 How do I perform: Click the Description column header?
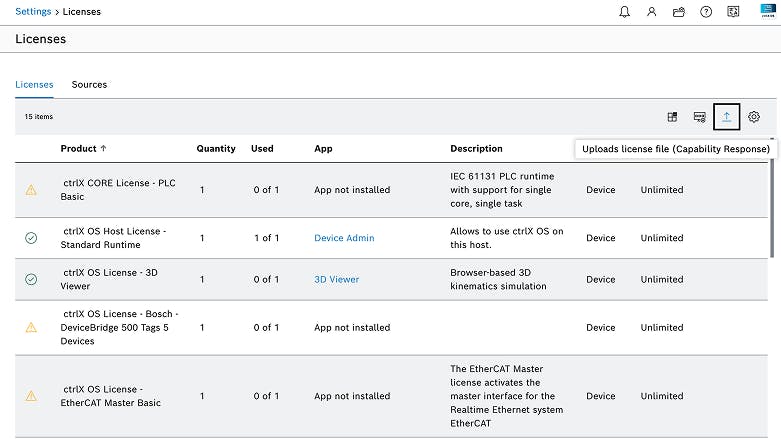coord(477,148)
